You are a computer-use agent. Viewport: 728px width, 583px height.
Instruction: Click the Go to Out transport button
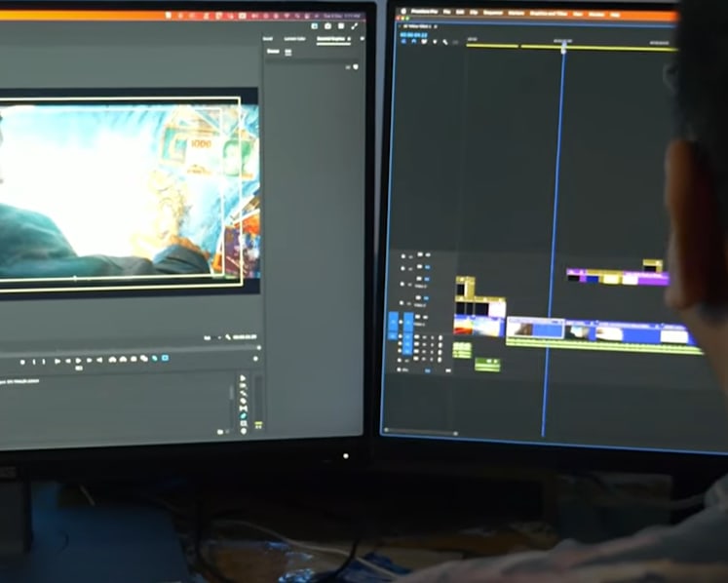click(99, 360)
